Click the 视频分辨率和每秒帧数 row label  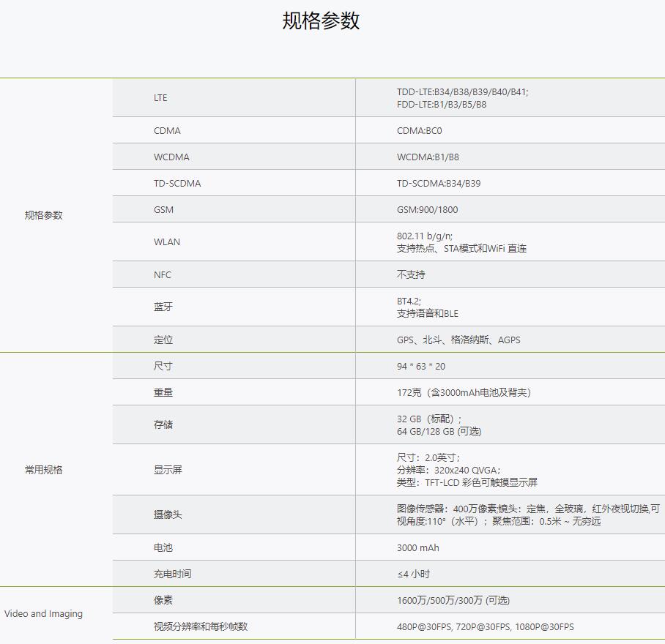pyautogui.click(x=201, y=627)
